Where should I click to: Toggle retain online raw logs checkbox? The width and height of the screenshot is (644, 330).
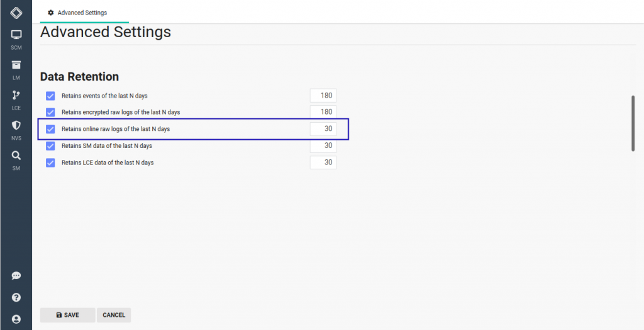click(x=50, y=129)
